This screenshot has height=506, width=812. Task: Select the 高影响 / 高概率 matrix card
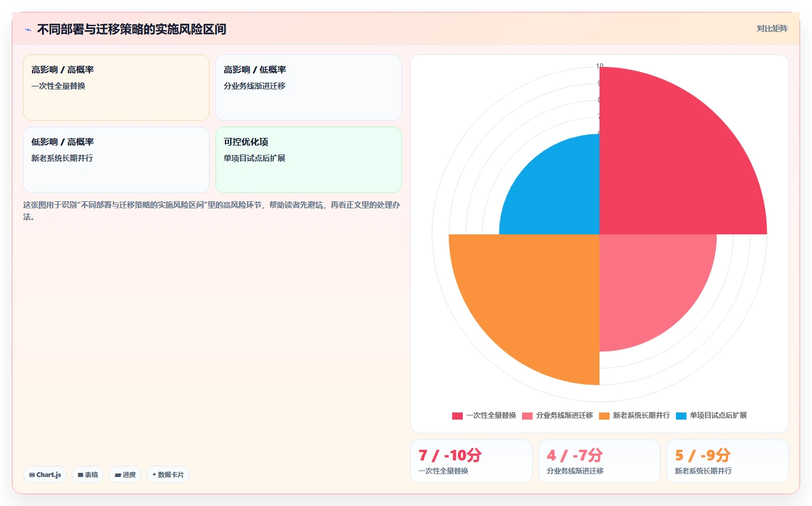(x=116, y=88)
